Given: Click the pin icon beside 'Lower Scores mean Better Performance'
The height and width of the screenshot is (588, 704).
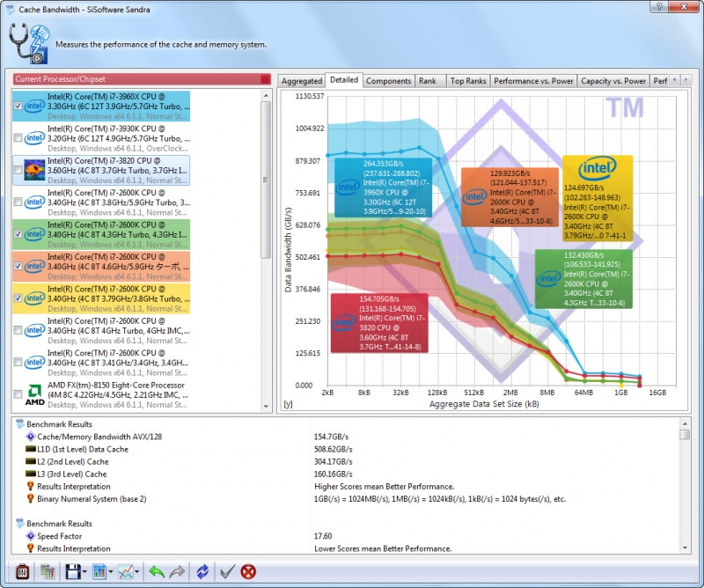Looking at the screenshot, I should tap(31, 548).
